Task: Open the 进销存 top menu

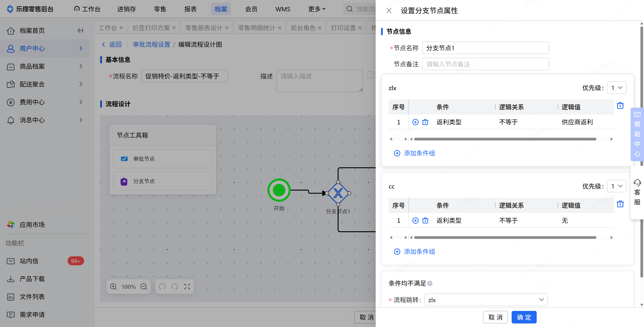Action: click(127, 9)
